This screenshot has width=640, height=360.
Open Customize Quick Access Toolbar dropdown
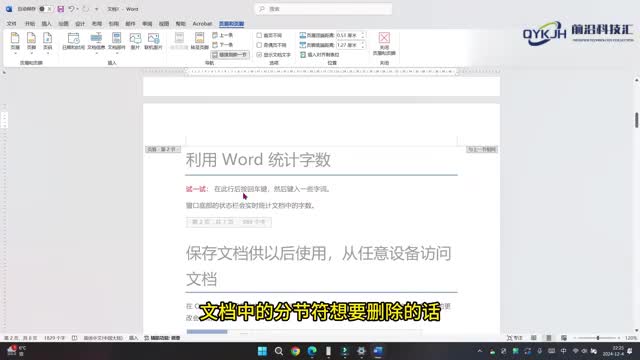pyautogui.click(x=96, y=9)
